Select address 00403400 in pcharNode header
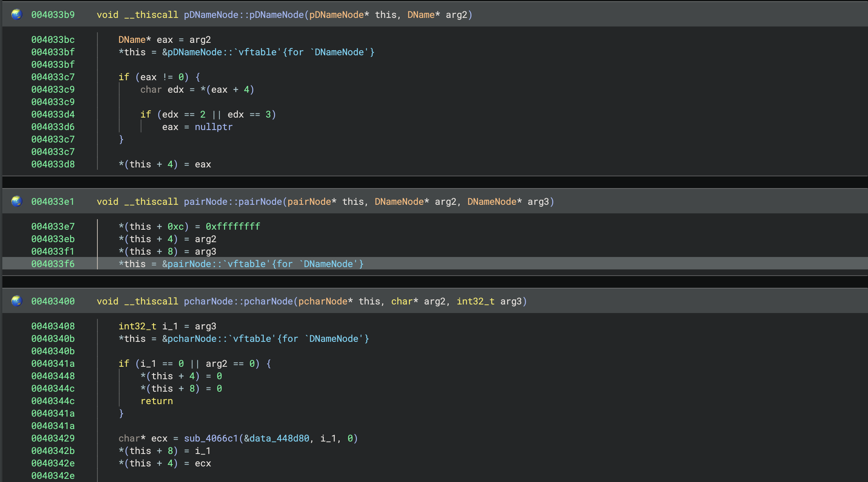 (53, 301)
